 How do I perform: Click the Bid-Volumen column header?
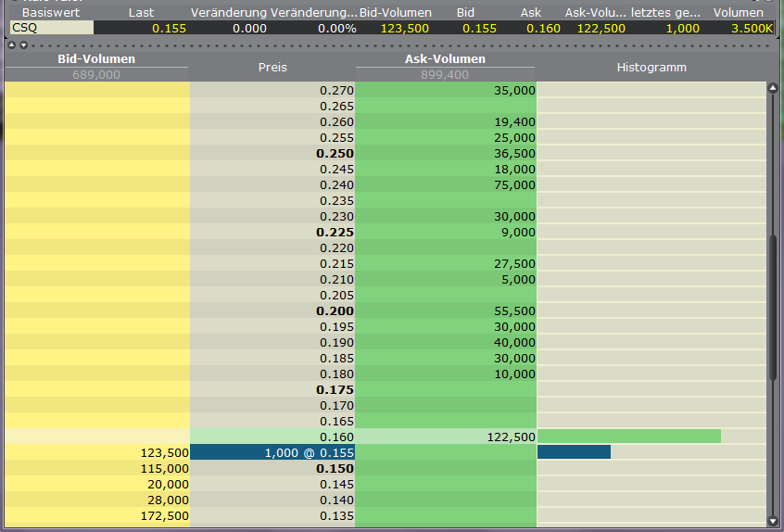[x=96, y=59]
